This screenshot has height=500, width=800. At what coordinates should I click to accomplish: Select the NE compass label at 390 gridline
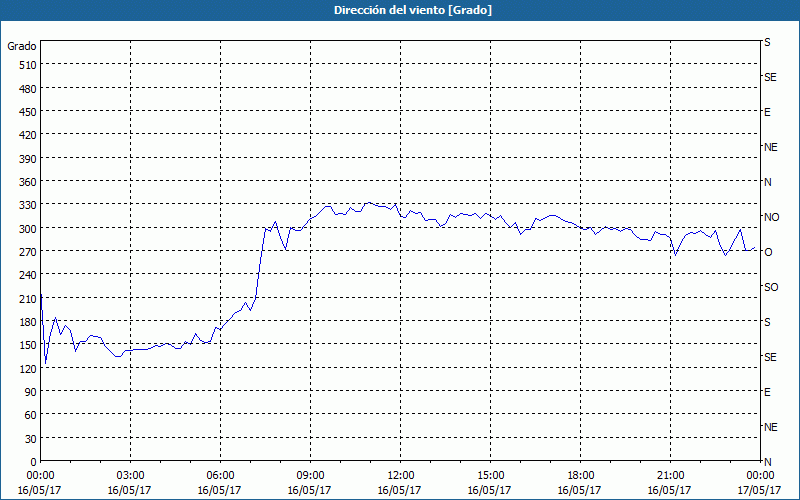point(770,147)
